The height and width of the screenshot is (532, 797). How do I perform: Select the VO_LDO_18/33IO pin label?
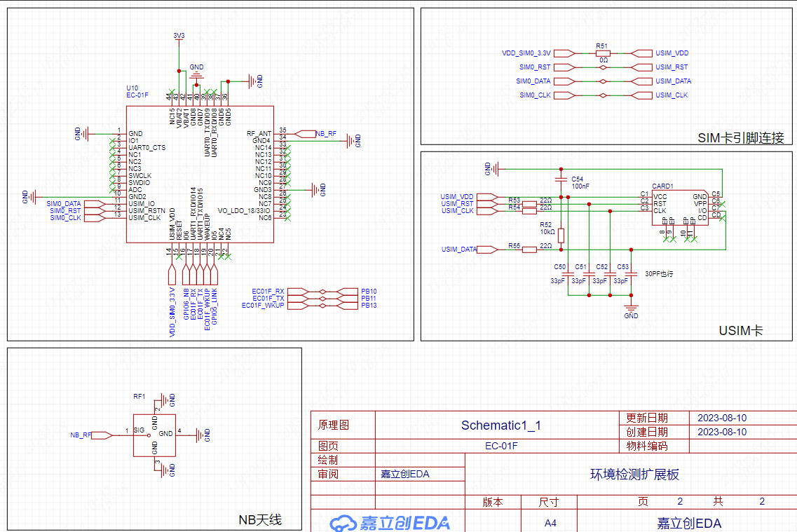pos(244,211)
